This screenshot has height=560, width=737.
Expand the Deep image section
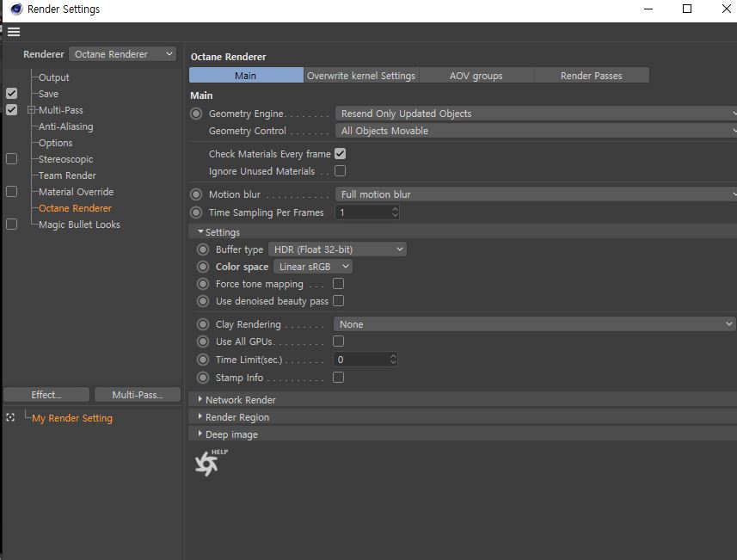tap(200, 434)
